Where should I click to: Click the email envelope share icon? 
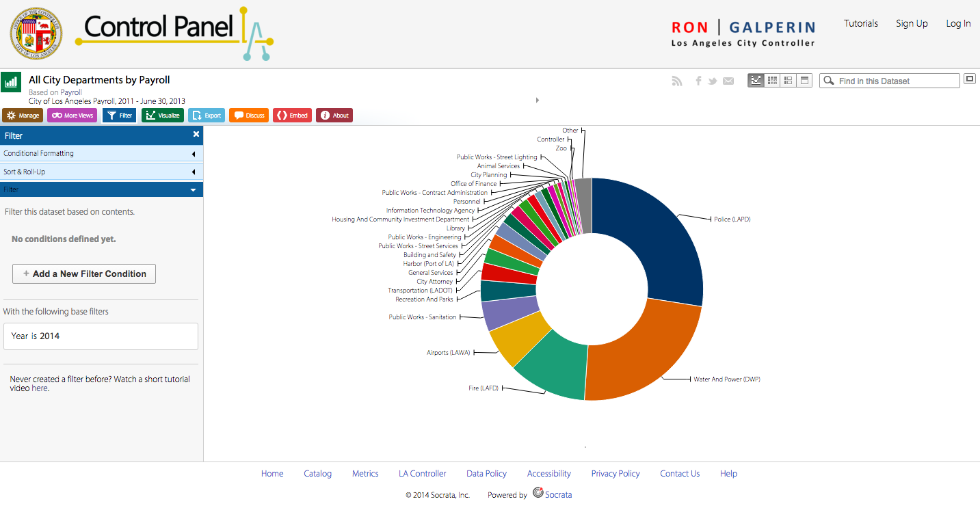coord(728,81)
